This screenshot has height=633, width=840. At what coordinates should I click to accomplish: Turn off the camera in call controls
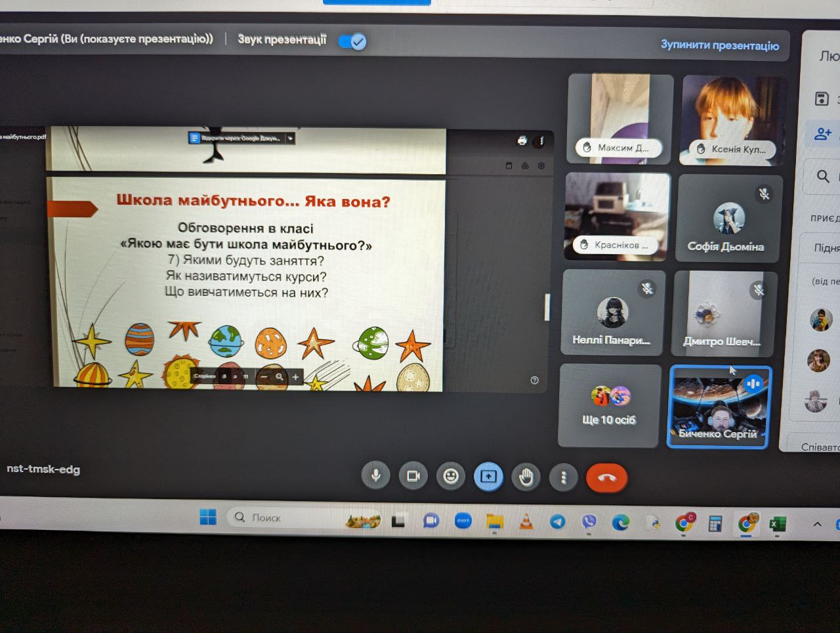point(413,476)
